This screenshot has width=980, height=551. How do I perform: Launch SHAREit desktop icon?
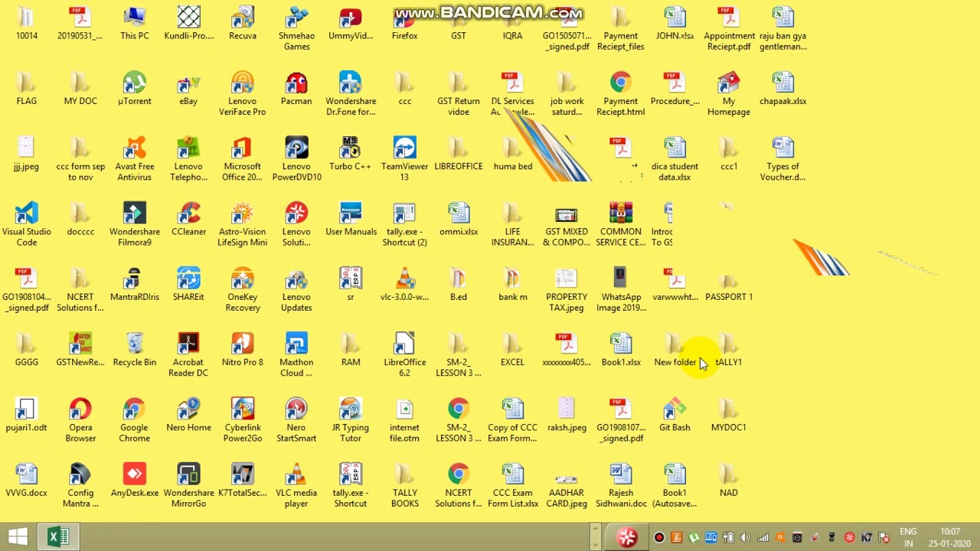pos(188,285)
